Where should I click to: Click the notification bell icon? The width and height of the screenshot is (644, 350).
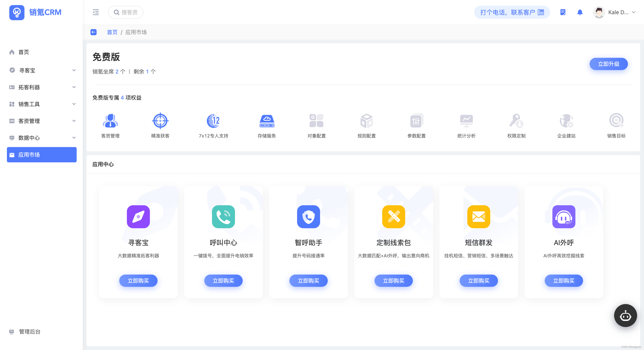[580, 12]
